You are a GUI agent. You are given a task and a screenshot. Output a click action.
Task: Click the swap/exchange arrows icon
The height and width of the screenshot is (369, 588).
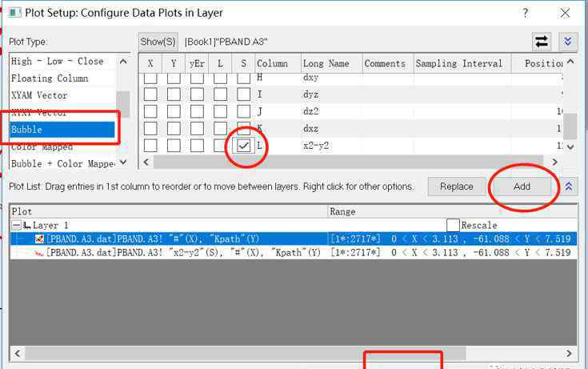click(x=542, y=42)
